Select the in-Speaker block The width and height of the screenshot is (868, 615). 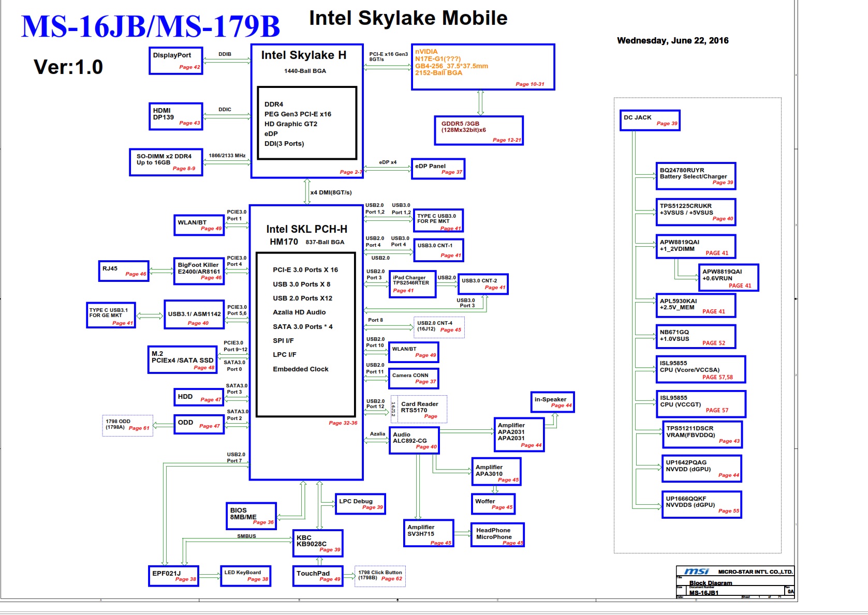coord(552,402)
